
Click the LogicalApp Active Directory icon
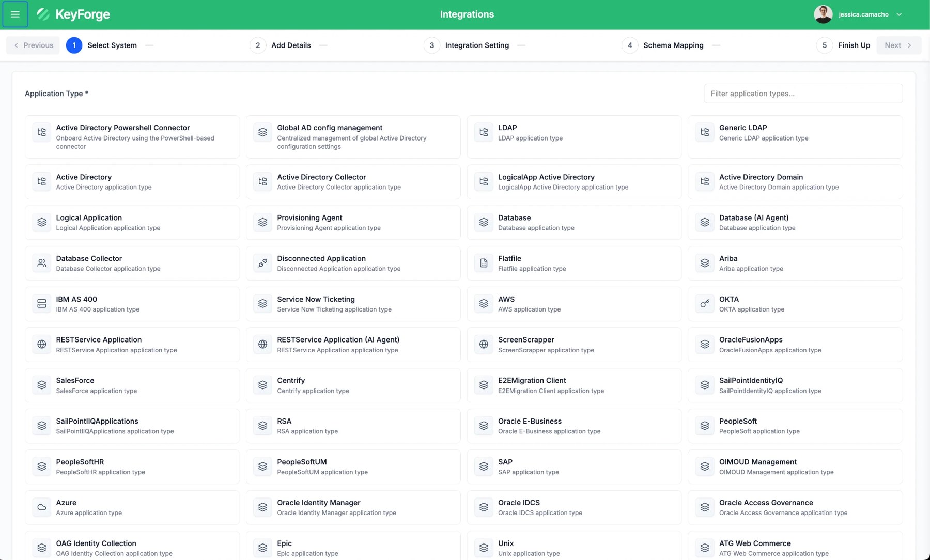pyautogui.click(x=484, y=182)
